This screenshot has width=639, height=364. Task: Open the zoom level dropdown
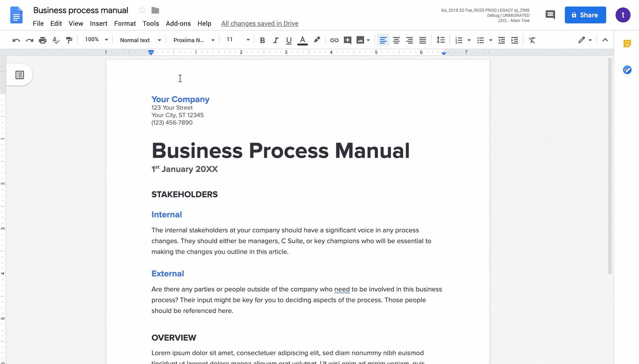tap(96, 40)
